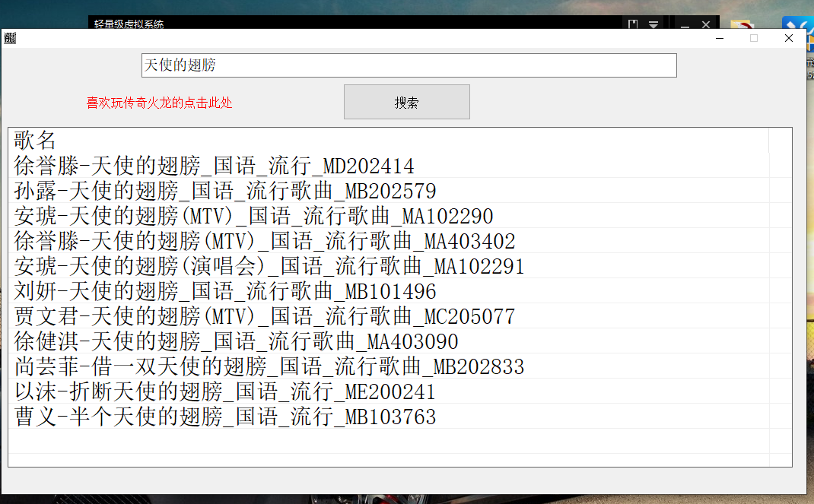Click the 刘妍-天使的翅膀 MB101496 result
Screen dimensions: 814x504
[x=225, y=291]
